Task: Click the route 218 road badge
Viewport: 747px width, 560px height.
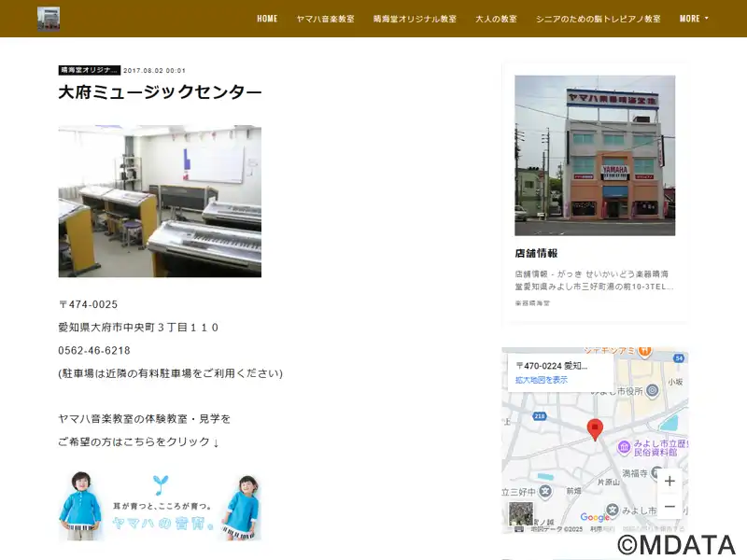Action: click(x=540, y=416)
